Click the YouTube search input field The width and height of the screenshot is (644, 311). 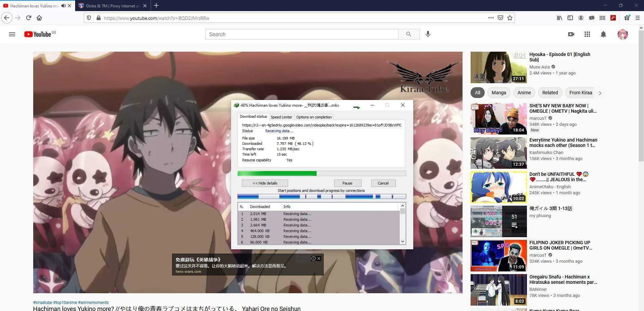tap(302, 34)
